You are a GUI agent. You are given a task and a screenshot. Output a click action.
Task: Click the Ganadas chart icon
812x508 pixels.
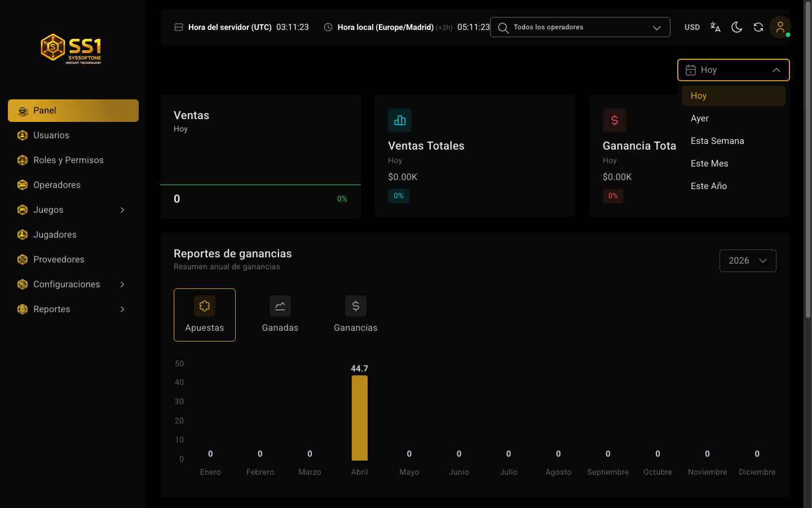click(x=280, y=306)
